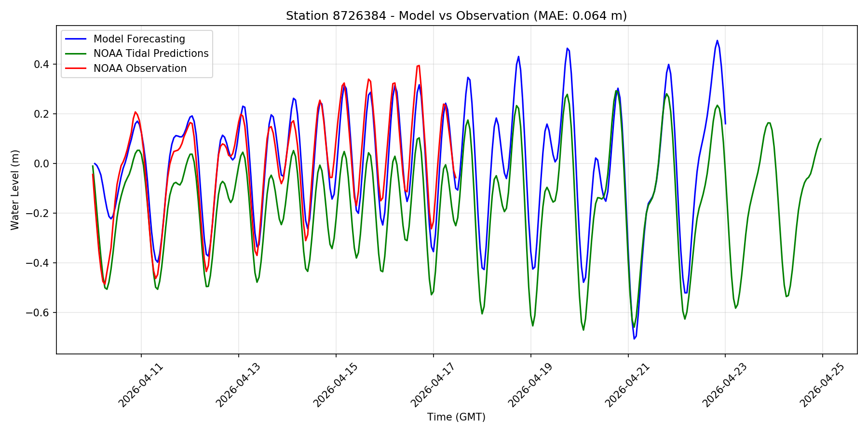
Task: Click the blue Model Forecasting legend line
Action: coord(77,39)
